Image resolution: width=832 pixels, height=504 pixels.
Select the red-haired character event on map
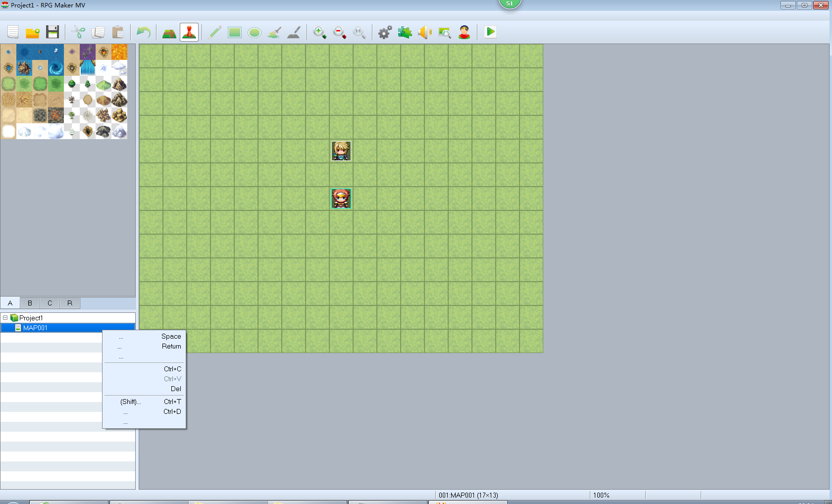341,199
